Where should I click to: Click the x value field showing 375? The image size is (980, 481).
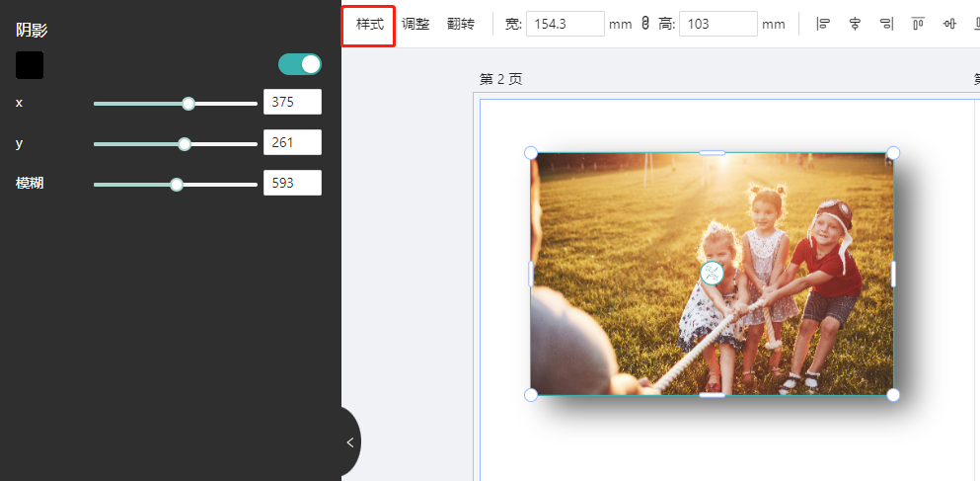[292, 102]
